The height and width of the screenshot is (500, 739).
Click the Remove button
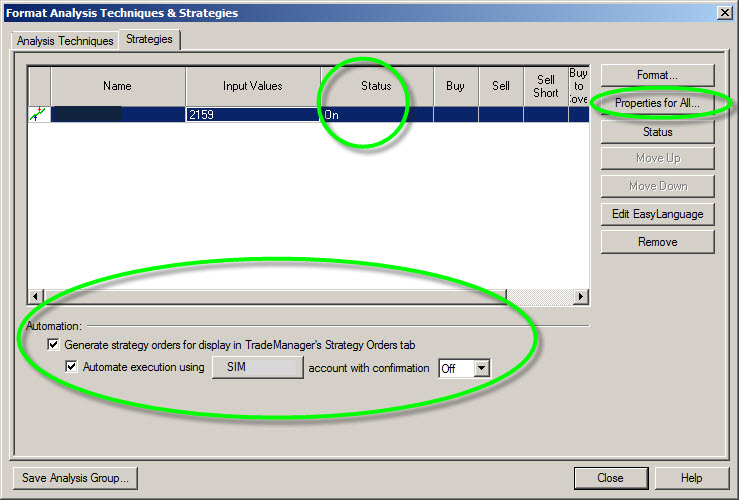(x=657, y=242)
